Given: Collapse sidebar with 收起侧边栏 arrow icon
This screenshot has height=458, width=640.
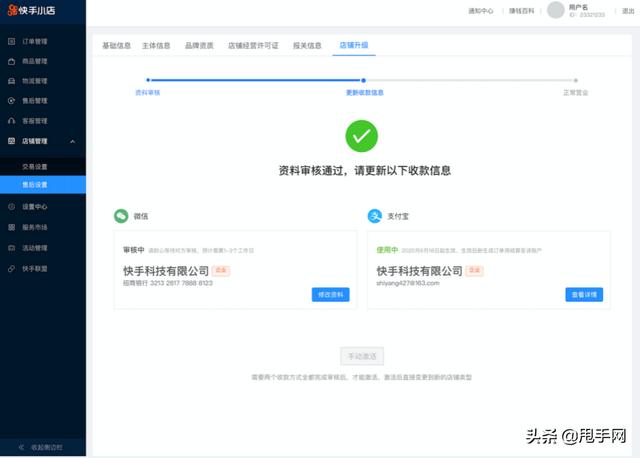Looking at the screenshot, I should 21,447.
